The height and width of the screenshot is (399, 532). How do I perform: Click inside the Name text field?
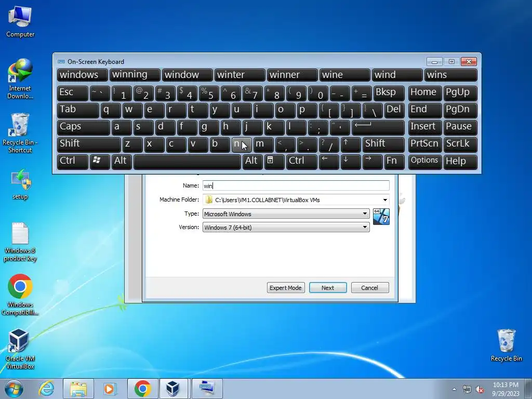[x=296, y=185]
